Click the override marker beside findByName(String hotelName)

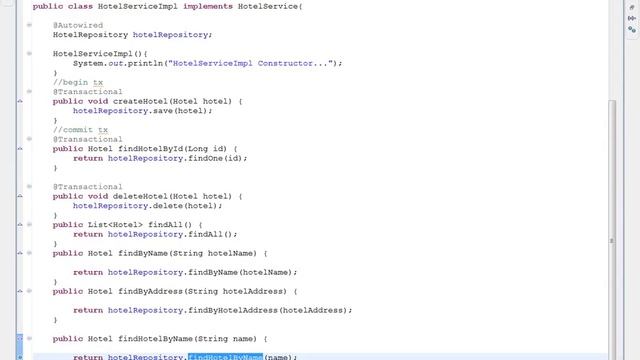(x=20, y=253)
